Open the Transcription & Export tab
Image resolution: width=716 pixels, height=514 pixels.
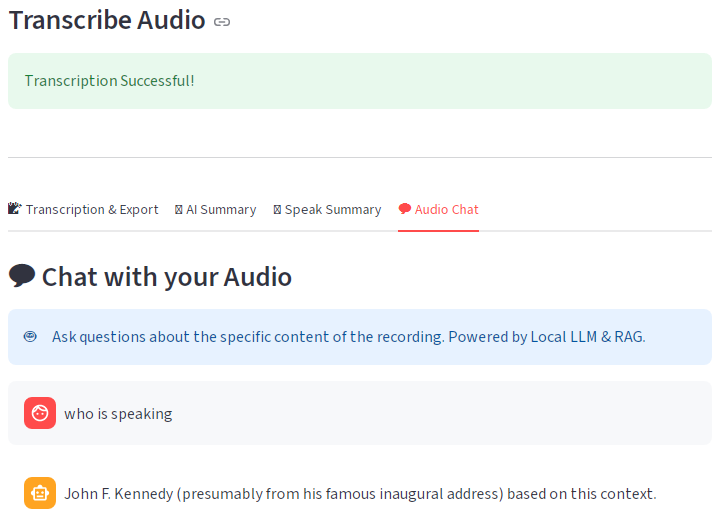[92, 210]
